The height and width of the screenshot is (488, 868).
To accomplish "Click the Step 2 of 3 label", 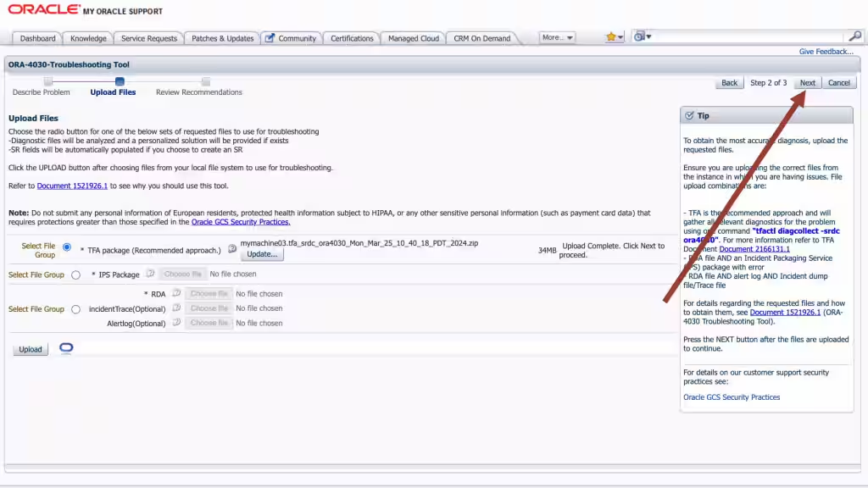I will [x=768, y=82].
